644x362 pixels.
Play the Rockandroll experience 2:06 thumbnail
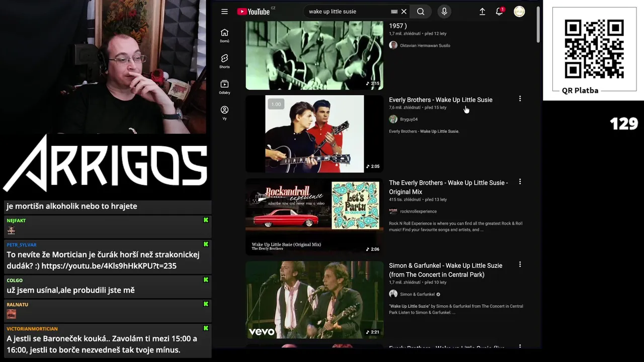pos(314,217)
